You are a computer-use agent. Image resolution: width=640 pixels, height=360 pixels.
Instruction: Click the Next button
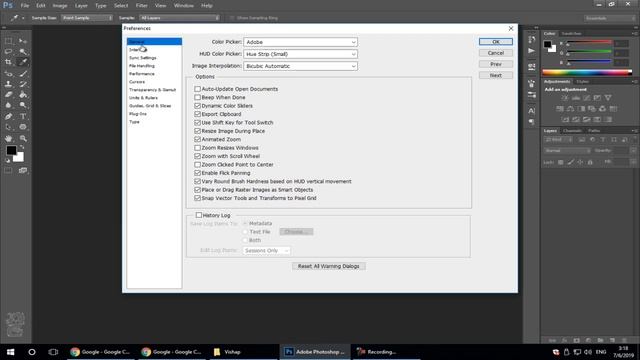click(496, 76)
